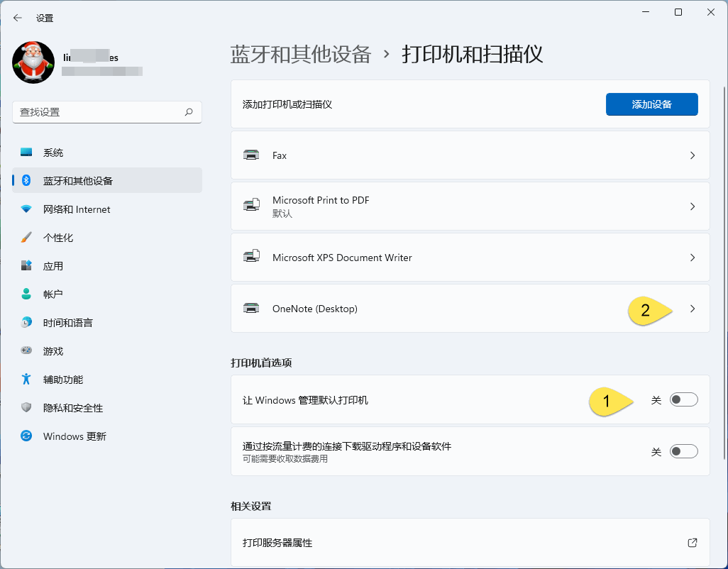
Task: Click the external link icon for 打印服务器属性
Action: coord(693,543)
